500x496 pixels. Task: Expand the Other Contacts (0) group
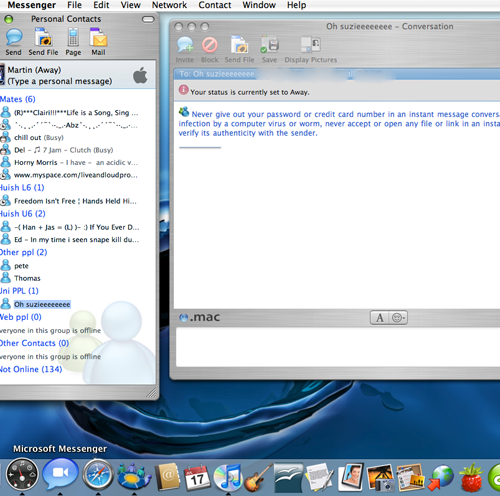[34, 343]
